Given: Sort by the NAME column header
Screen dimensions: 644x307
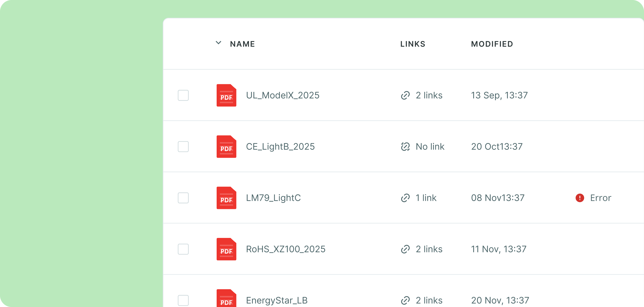Looking at the screenshot, I should tap(242, 44).
